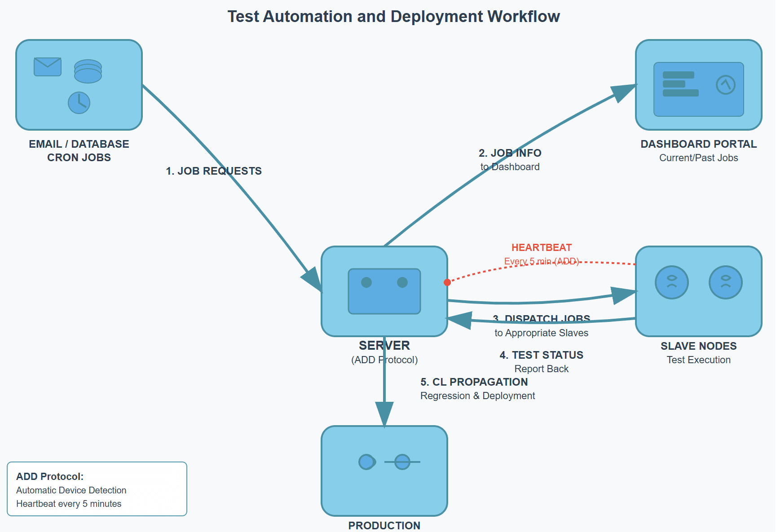The height and width of the screenshot is (532, 776).
Task: Click 'Automatic Device Detection' in legend
Action: click(71, 490)
